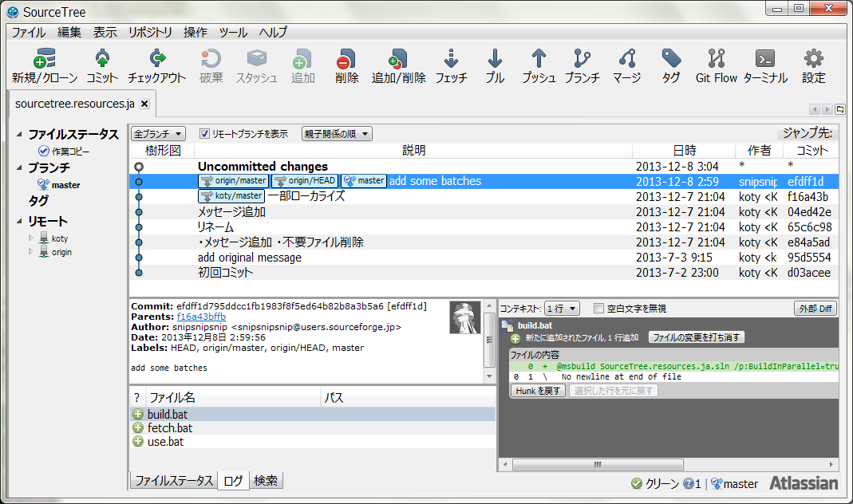853x504 pixels.
Task: Click the added-file icon beside use.bat
Action: (138, 442)
